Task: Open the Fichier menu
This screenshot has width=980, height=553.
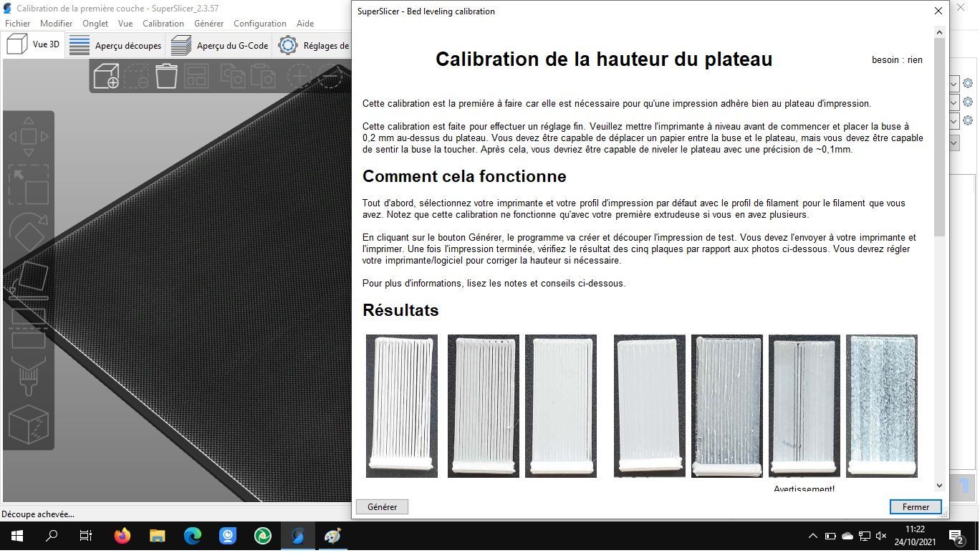Action: pyautogui.click(x=18, y=24)
